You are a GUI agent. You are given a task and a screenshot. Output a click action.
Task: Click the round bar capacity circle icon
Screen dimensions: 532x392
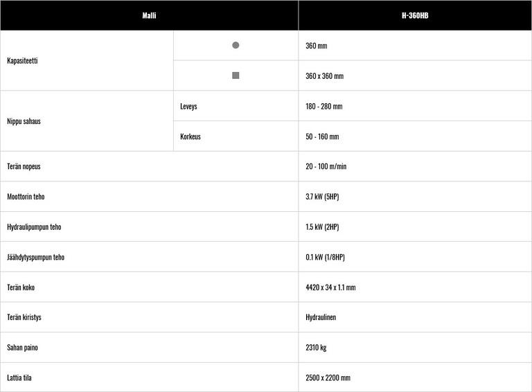pyautogui.click(x=236, y=45)
